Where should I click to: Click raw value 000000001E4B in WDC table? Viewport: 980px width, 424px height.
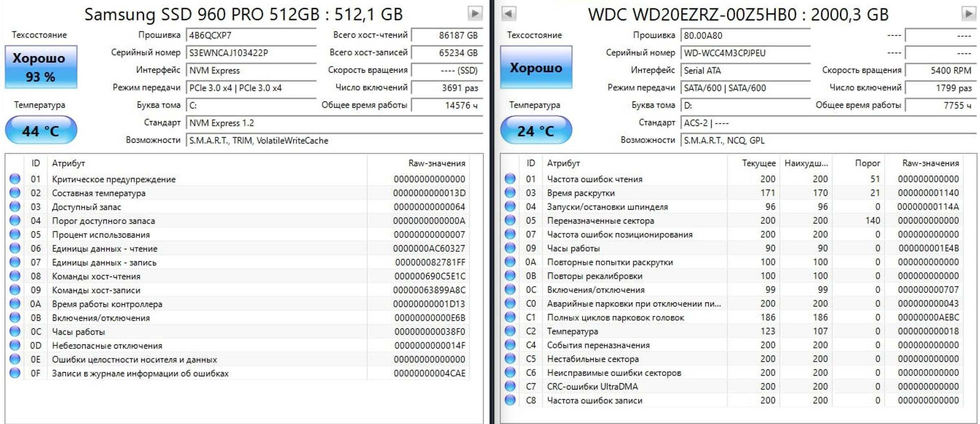coord(928,248)
